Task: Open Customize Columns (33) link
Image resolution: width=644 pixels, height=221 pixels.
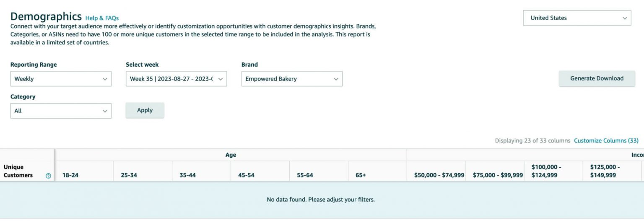Action: point(606,140)
